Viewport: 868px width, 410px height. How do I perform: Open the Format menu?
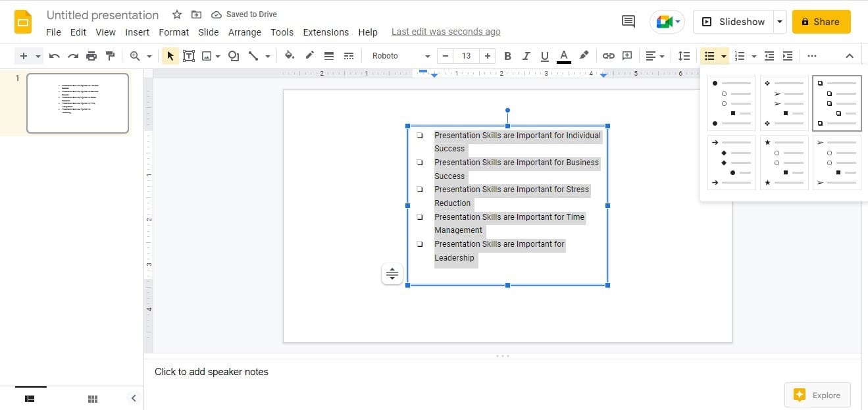pos(174,32)
